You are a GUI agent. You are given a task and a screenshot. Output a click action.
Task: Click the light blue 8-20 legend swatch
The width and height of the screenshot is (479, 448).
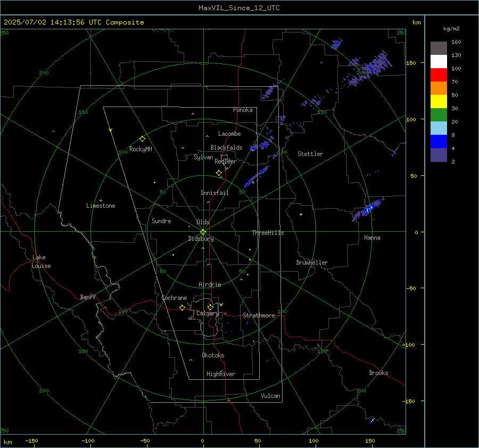[439, 128]
